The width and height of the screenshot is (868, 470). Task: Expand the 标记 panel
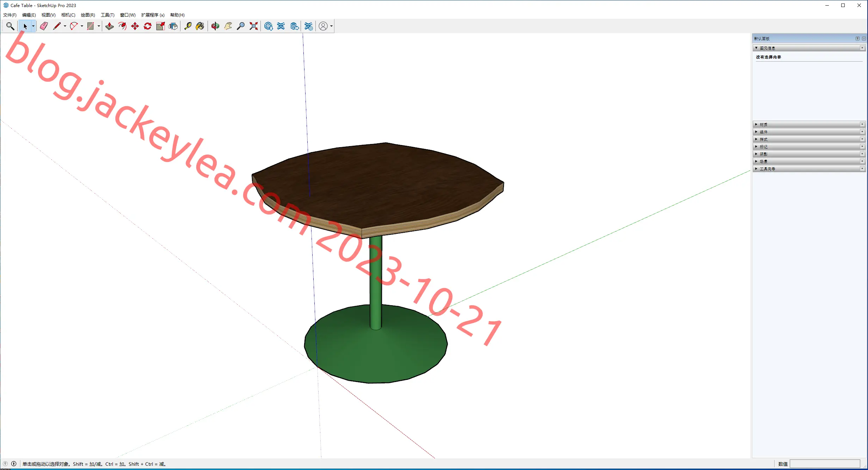pos(756,146)
